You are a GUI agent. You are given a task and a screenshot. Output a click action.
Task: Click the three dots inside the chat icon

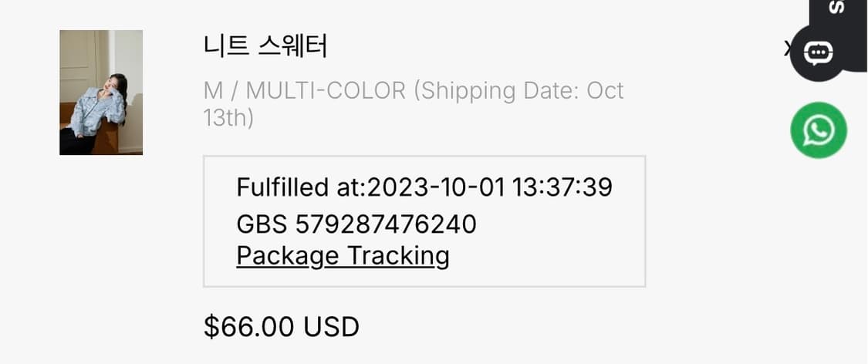coord(818,52)
